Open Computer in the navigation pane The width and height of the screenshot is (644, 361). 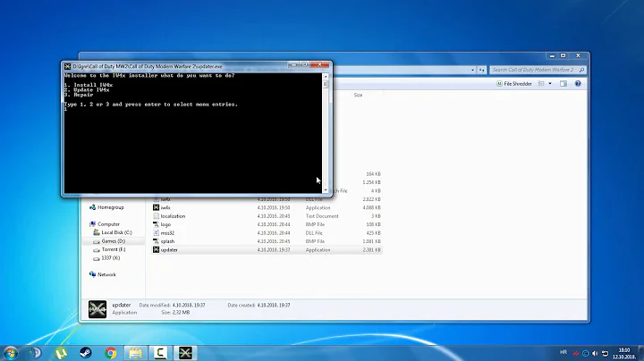click(x=105, y=224)
